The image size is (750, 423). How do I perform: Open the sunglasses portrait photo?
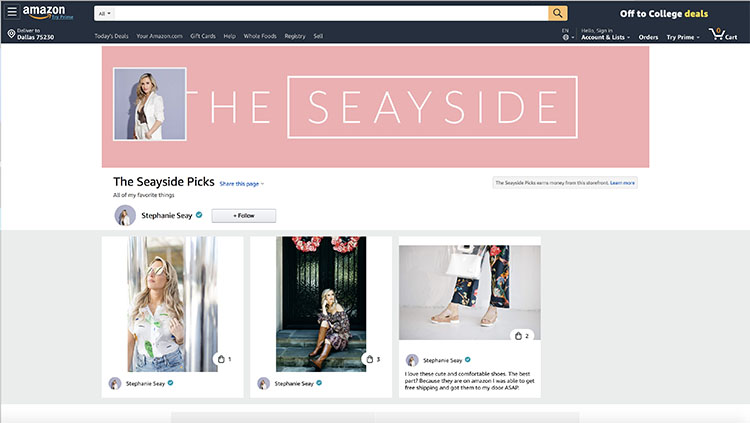tap(172, 304)
